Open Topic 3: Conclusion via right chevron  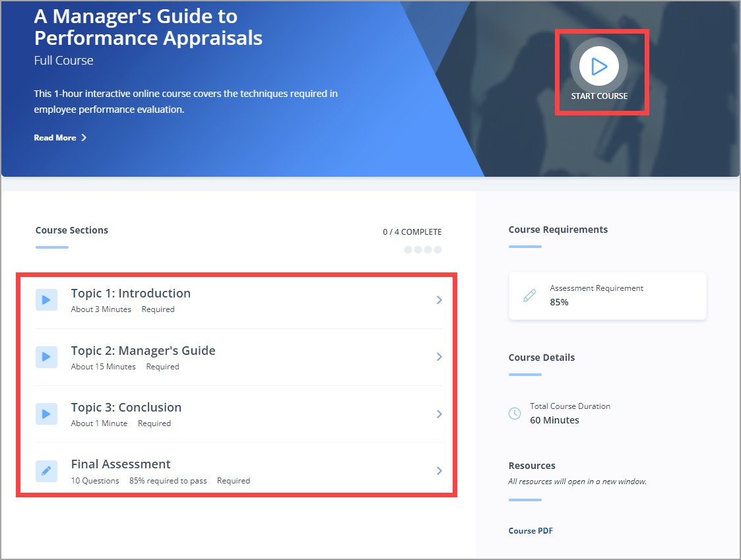[x=439, y=414]
